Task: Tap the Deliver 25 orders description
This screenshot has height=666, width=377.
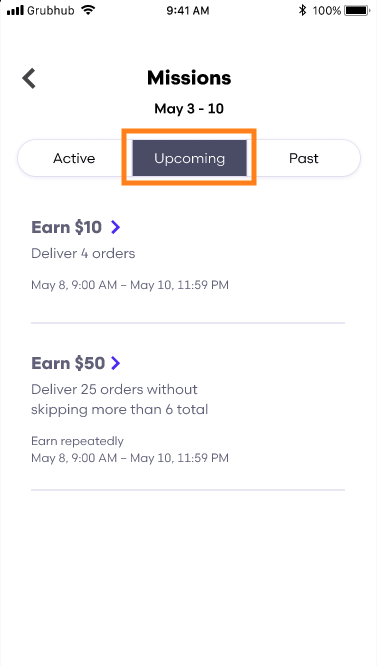Action: tap(120, 400)
